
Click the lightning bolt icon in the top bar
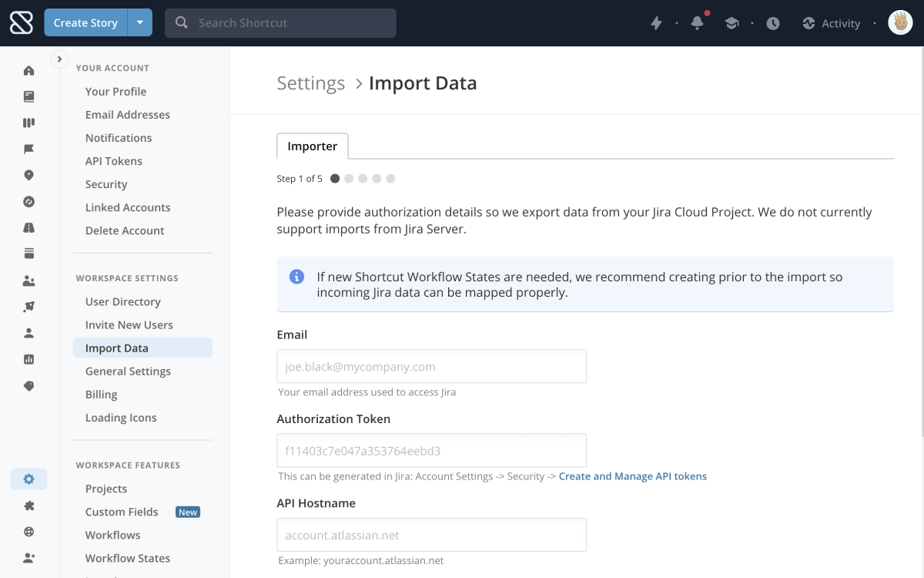657,23
